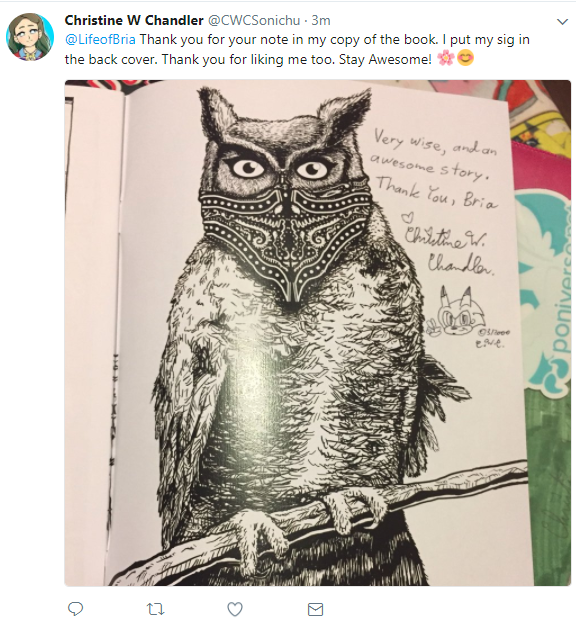Retweet the owl book tweet
Viewport: 576px width, 622px height.
(x=156, y=609)
